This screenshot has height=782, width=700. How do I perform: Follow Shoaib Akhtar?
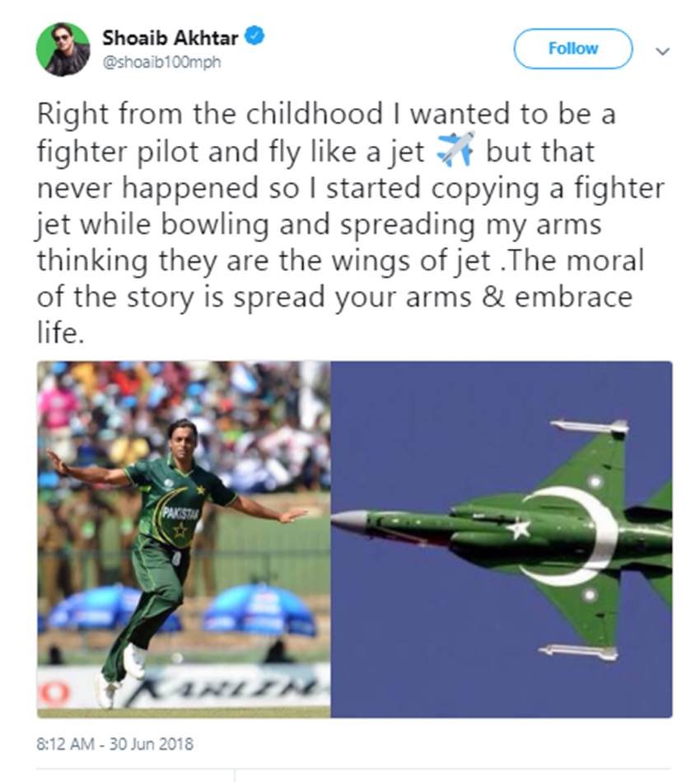[573, 49]
